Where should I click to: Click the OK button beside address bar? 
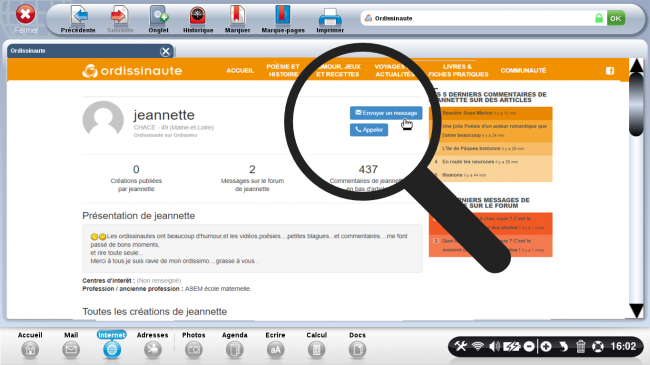point(616,18)
